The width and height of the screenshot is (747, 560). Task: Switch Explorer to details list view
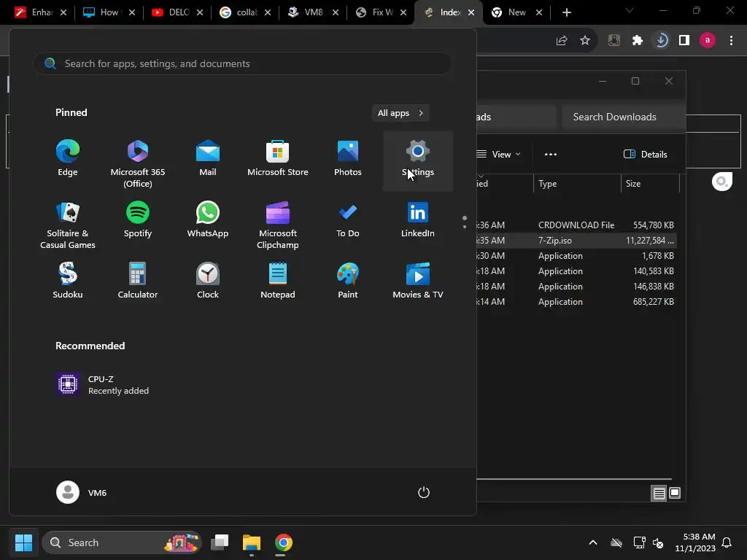click(659, 494)
